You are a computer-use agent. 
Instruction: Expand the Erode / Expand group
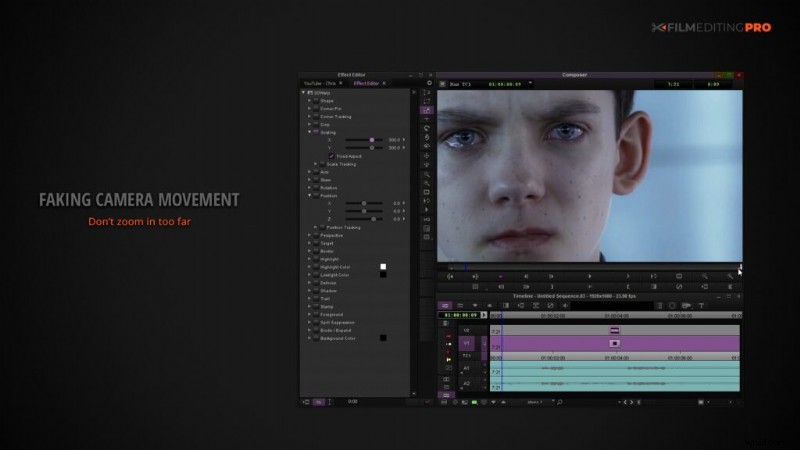309,330
